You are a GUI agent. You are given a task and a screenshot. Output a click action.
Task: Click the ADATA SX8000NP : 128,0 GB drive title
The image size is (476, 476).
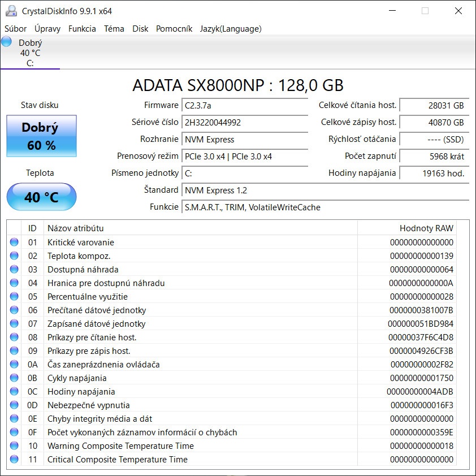pyautogui.click(x=238, y=85)
